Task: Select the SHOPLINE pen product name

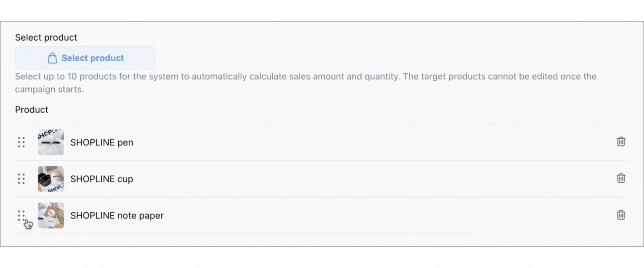Action: tap(102, 142)
